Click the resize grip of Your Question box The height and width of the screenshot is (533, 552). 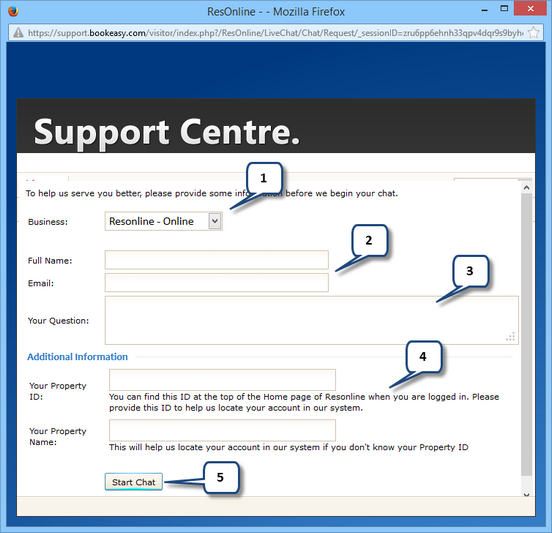(510, 337)
